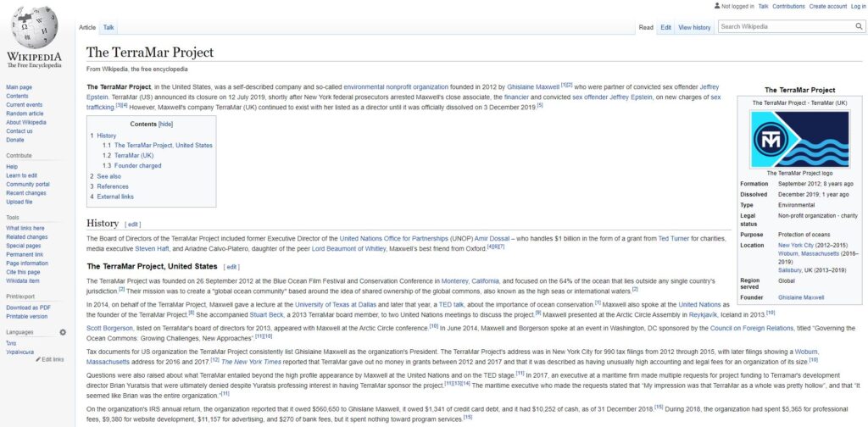Open a Random article
Viewport: 868px width, 427px height.
click(x=25, y=114)
